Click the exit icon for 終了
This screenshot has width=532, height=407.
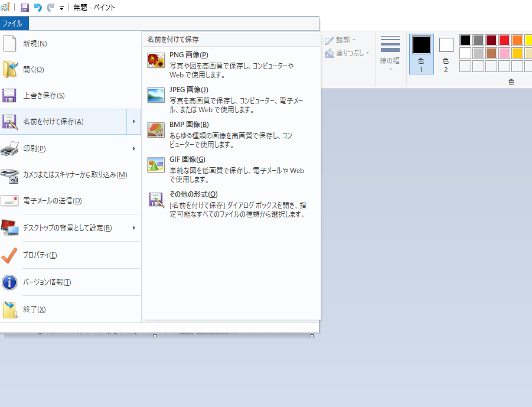pyautogui.click(x=10, y=310)
